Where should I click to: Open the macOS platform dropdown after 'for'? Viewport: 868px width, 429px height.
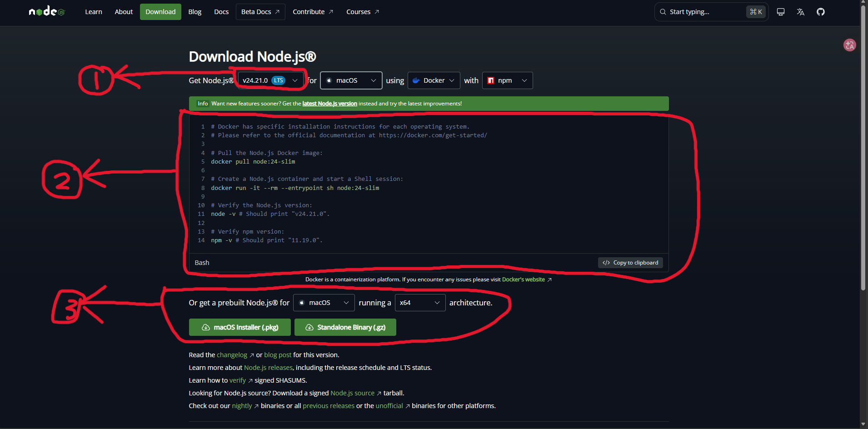[351, 80]
